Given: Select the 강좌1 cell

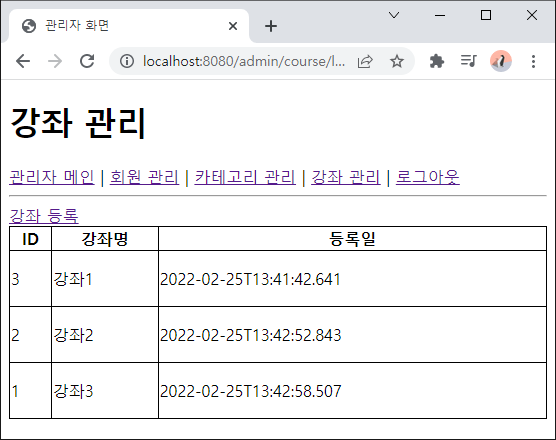Looking at the screenshot, I should coord(105,279).
